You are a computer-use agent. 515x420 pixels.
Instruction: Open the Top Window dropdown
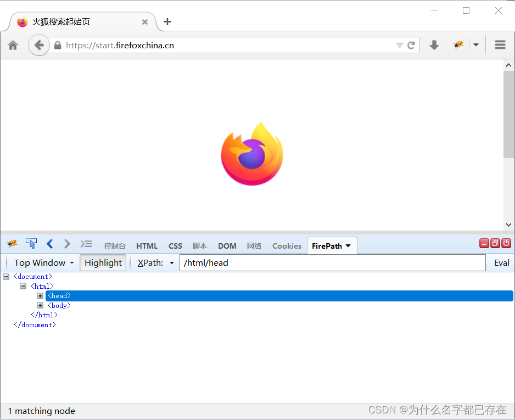[x=44, y=262]
